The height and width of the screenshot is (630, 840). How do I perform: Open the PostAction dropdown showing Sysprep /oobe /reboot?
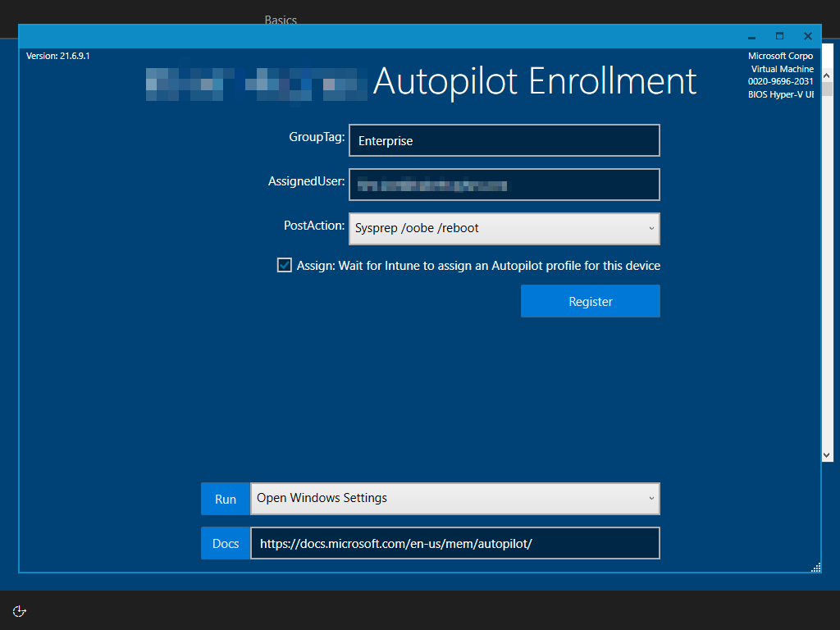(504, 229)
